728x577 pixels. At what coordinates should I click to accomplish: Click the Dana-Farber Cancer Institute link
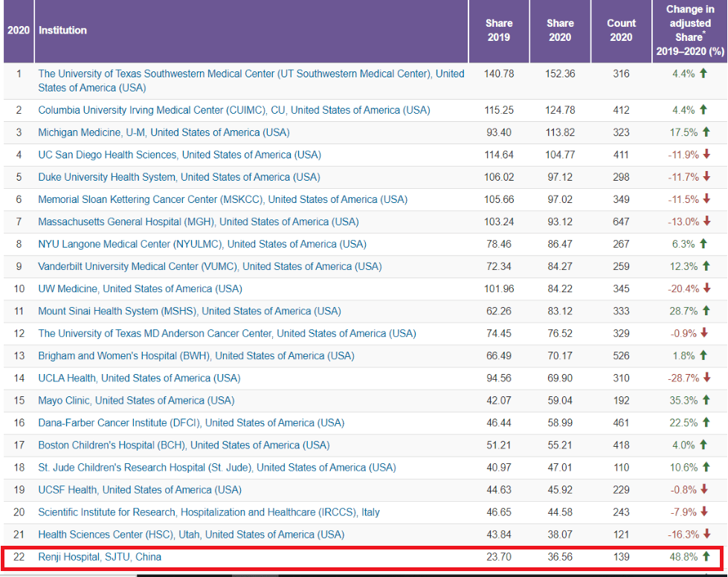pos(191,422)
